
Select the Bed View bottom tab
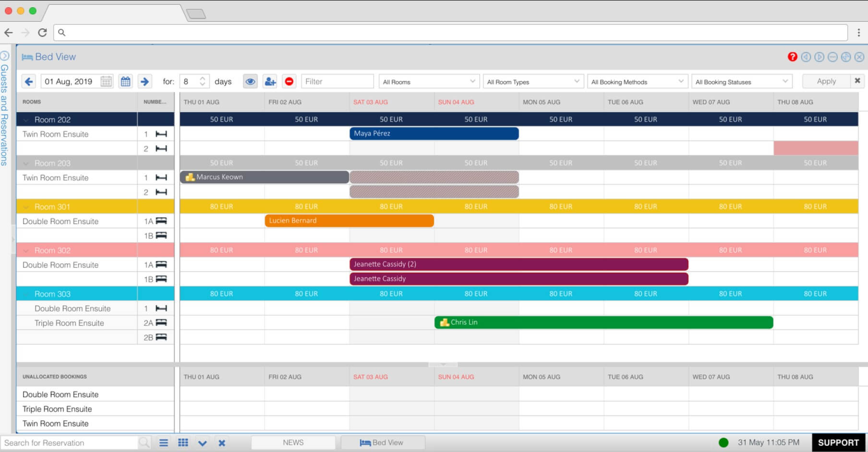(382, 443)
